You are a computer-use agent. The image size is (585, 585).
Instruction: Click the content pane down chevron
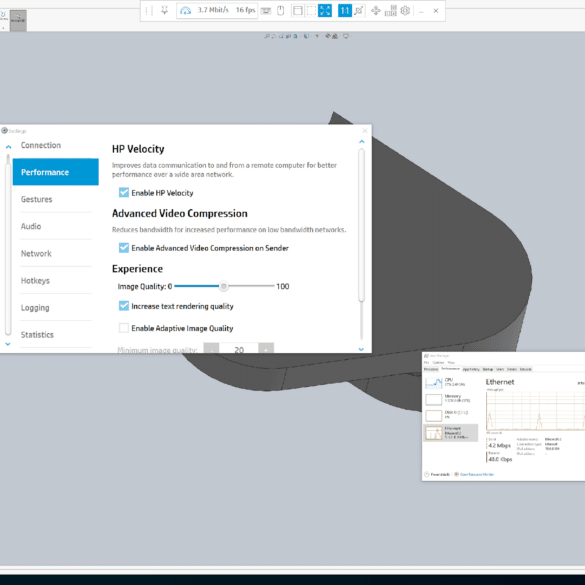click(361, 349)
